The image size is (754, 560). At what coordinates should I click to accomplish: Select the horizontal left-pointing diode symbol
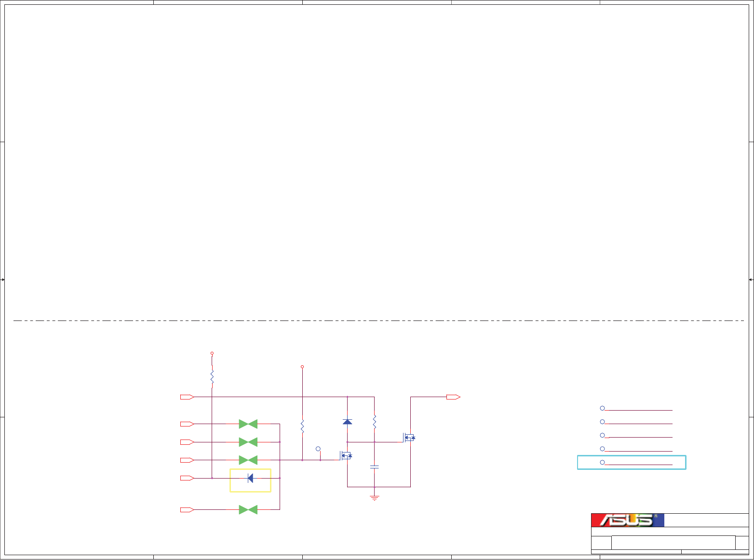click(x=250, y=478)
